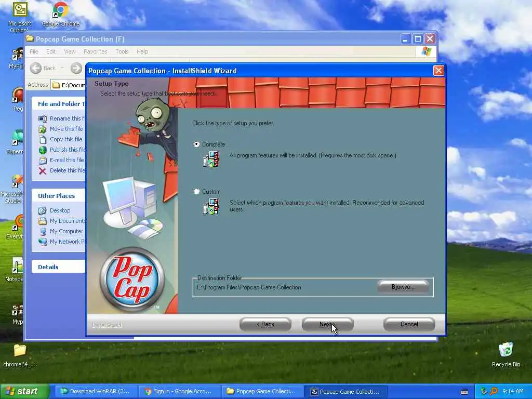Click the Explorer Forward arrow icon

coord(76,68)
